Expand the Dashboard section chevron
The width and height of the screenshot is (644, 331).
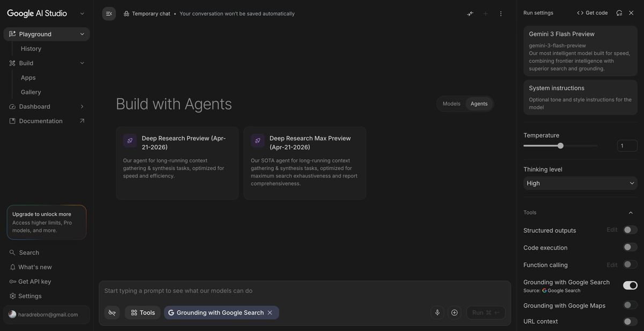[x=82, y=107]
